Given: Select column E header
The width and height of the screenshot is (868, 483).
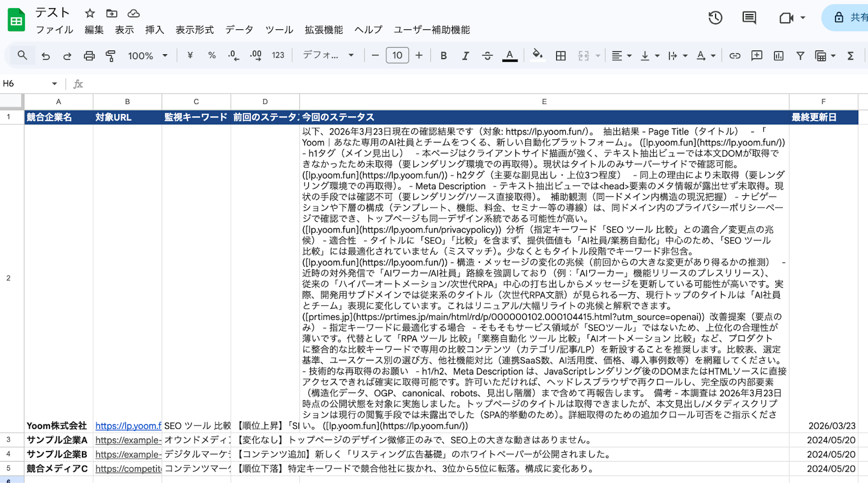Looking at the screenshot, I should tap(544, 101).
